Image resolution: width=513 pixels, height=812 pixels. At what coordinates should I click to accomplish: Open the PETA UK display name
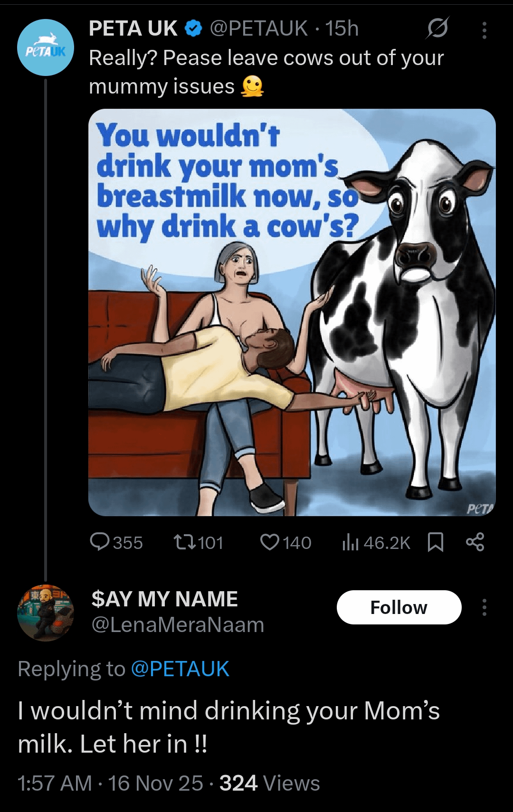(133, 28)
